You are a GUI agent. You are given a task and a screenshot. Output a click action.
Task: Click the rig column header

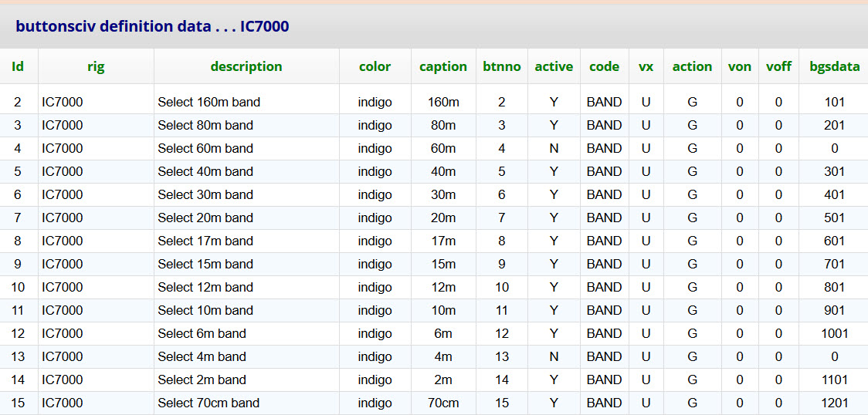(x=96, y=66)
